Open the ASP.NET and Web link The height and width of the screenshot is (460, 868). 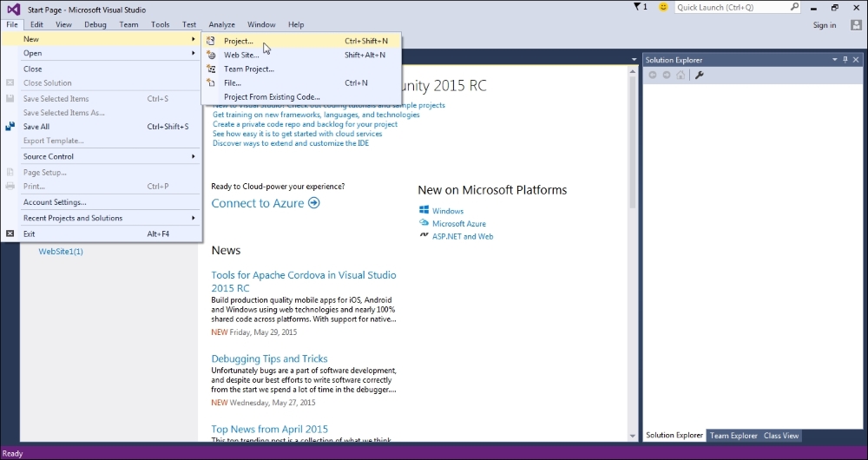click(463, 236)
